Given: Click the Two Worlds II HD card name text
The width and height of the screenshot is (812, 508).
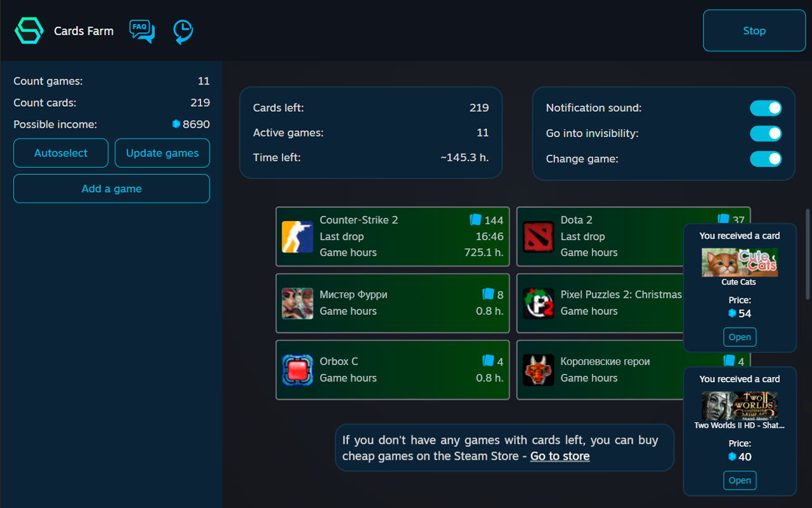Looking at the screenshot, I should click(x=740, y=426).
